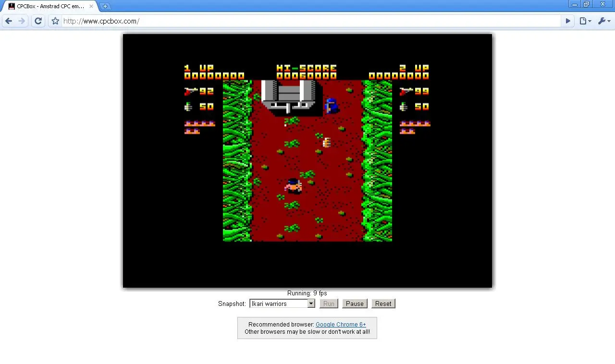Click the go arrow beside the address bar
The height and width of the screenshot is (364, 615).
[568, 21]
